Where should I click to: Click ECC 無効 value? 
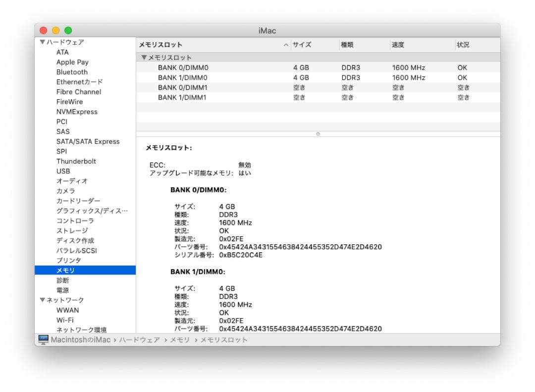245,165
